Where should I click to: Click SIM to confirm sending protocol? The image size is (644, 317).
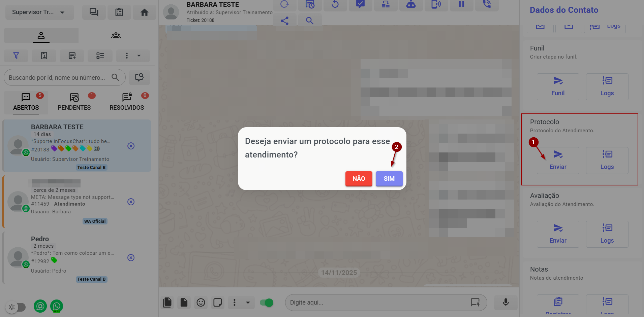click(x=389, y=179)
